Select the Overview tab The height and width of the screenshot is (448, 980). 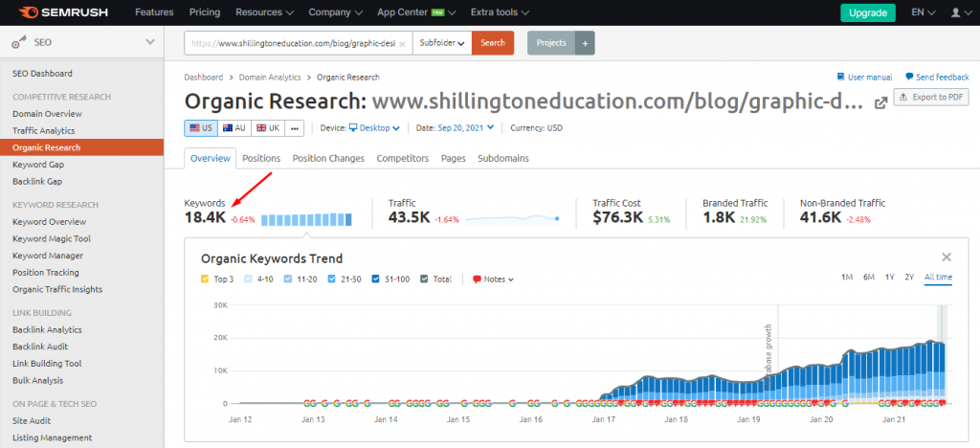[210, 158]
